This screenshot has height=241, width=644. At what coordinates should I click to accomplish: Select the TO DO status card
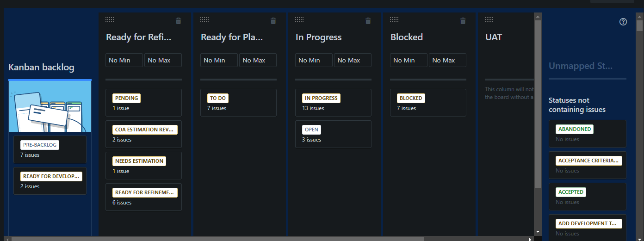(x=238, y=103)
